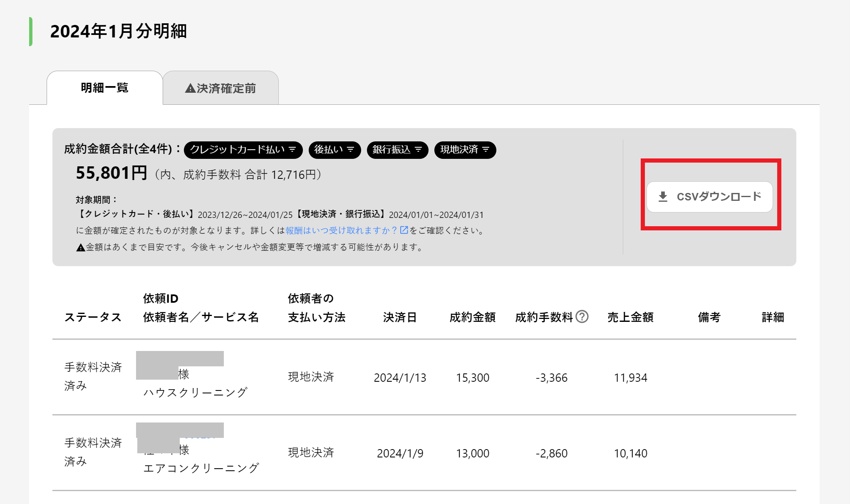This screenshot has height=504, width=850.
Task: Click the 詳細 column header
Action: [x=773, y=317]
